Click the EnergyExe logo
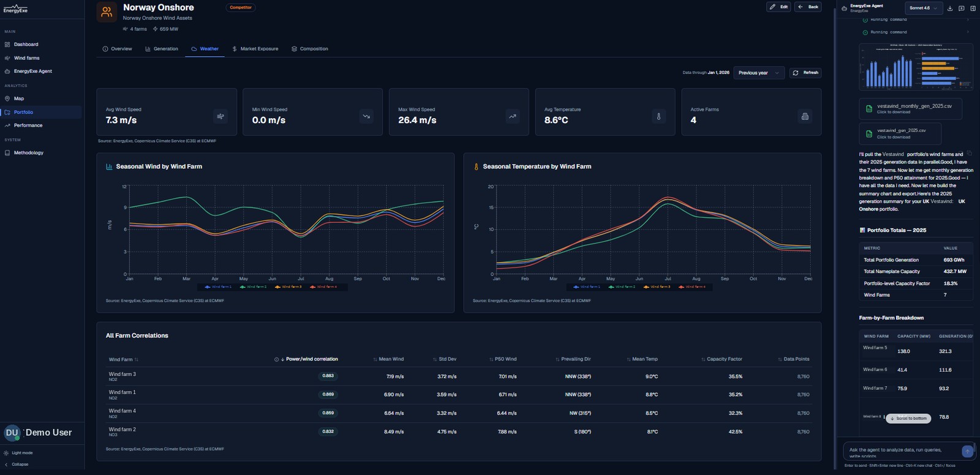The image size is (980, 475). coord(15,9)
